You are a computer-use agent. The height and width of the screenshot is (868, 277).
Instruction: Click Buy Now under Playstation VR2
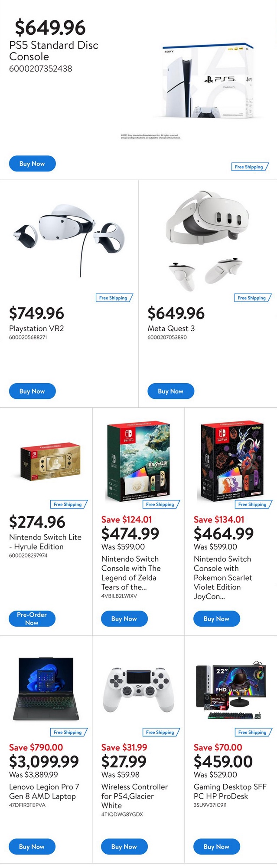(32, 391)
